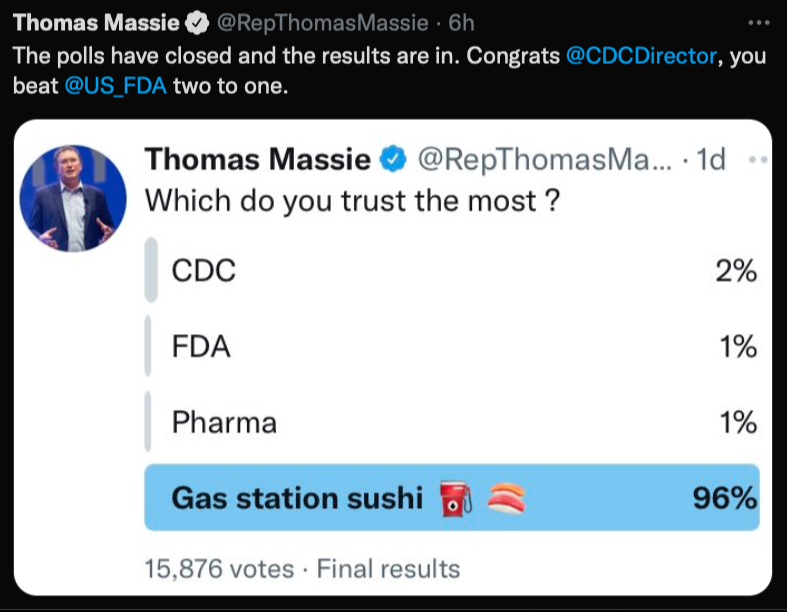787x612 pixels.
Task: Open the @US_FDA mention link
Action: coord(116,85)
